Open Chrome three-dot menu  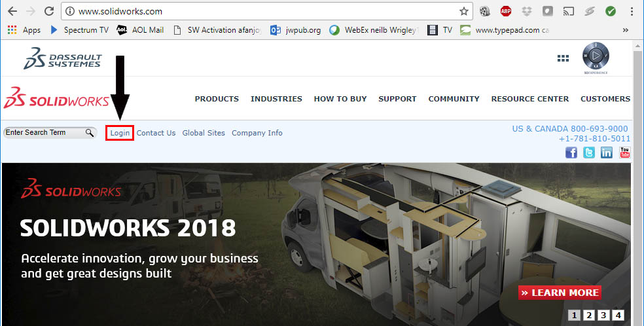(632, 12)
